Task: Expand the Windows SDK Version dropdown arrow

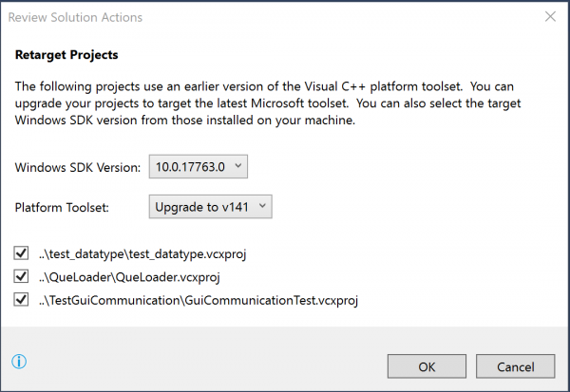Action: click(x=238, y=166)
